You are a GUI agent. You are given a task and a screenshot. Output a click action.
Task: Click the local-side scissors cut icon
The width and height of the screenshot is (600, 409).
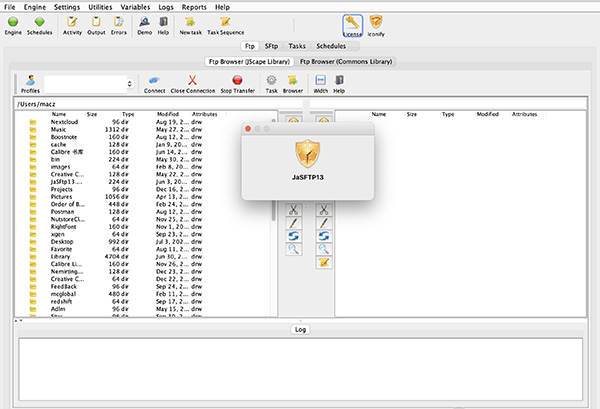(x=293, y=210)
